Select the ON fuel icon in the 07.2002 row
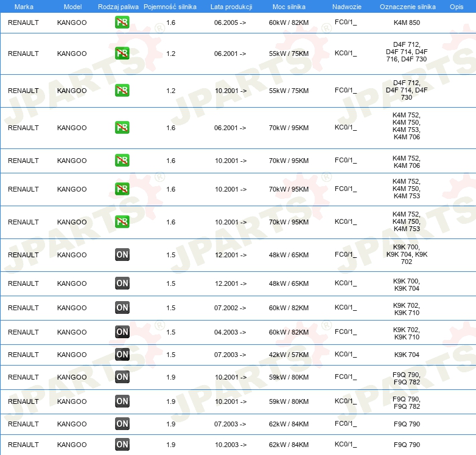476x455 pixels. pos(122,308)
